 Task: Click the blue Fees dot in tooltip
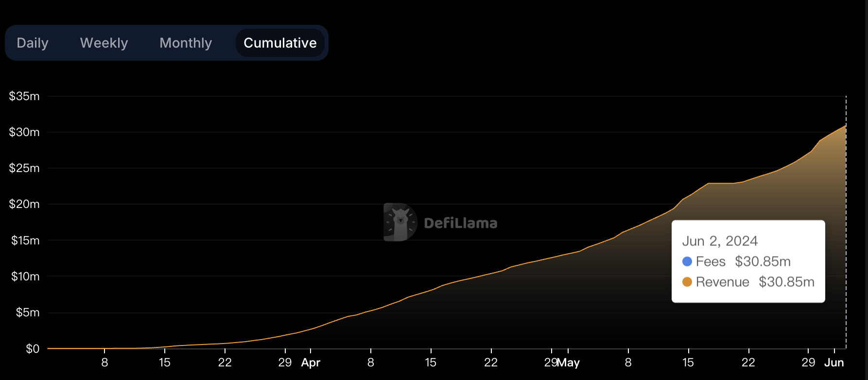tap(687, 261)
